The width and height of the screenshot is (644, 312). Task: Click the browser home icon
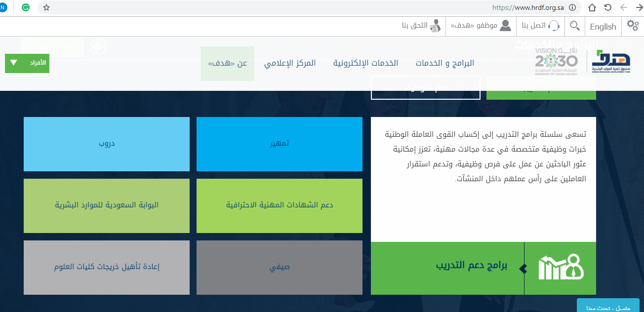(x=592, y=7)
